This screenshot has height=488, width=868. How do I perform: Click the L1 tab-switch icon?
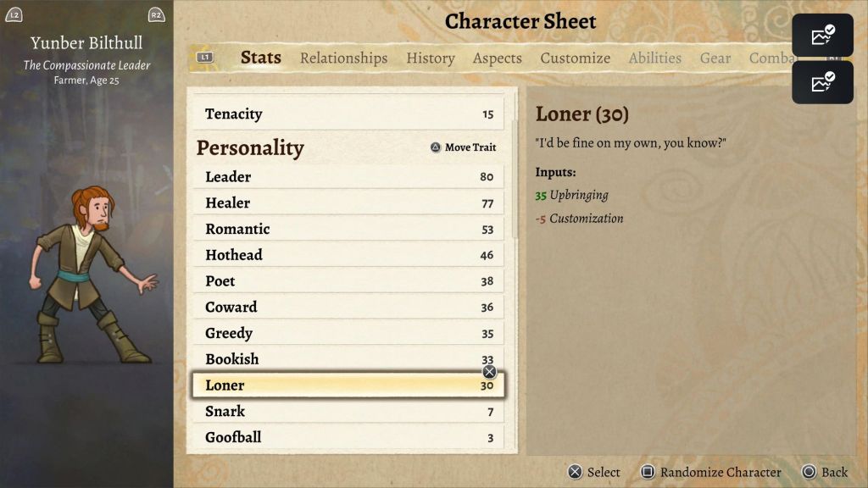click(x=204, y=58)
